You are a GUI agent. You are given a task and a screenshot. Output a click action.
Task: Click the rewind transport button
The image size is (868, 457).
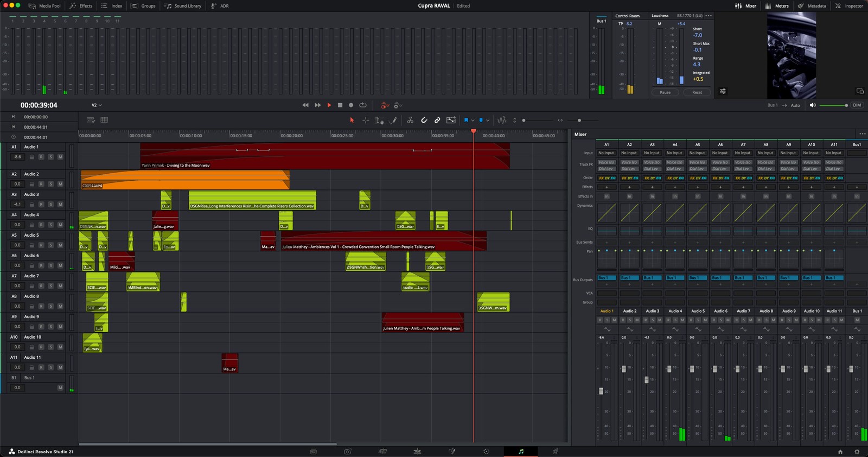click(305, 105)
